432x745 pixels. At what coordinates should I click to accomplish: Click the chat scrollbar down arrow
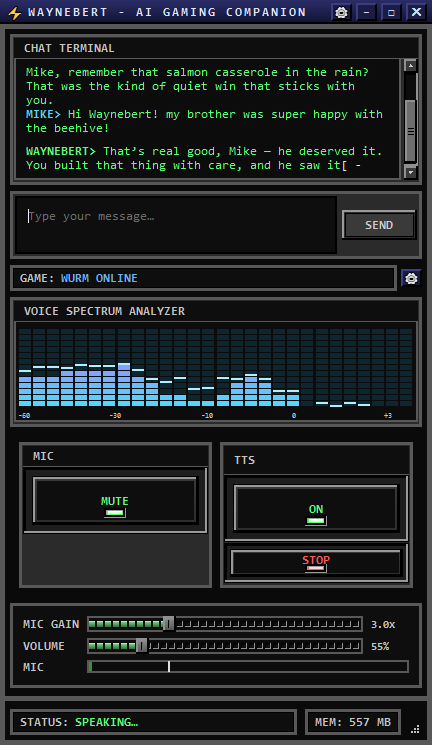click(411, 172)
